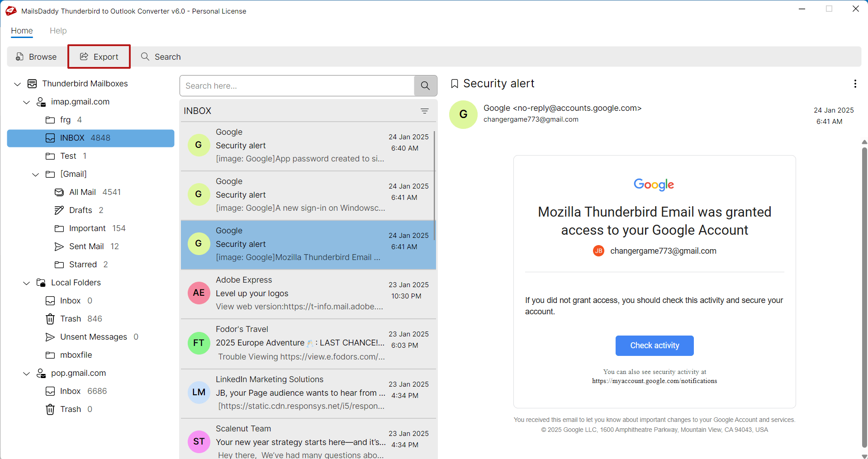
Task: Switch to the Home tab
Action: [22, 31]
